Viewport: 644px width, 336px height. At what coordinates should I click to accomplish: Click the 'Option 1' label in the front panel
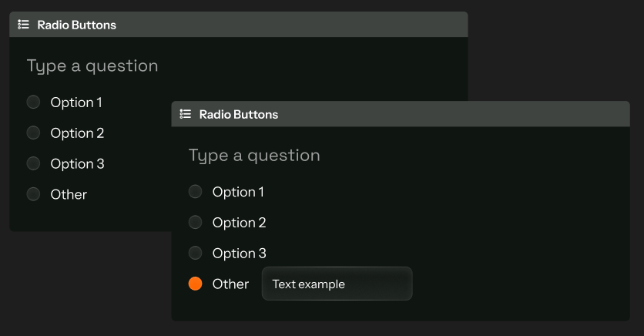tap(238, 192)
